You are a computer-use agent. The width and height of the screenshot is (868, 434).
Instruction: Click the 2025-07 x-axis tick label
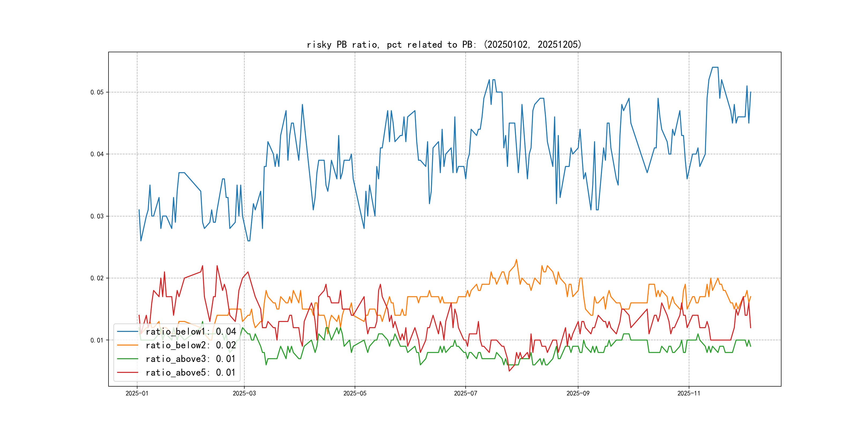point(465,393)
